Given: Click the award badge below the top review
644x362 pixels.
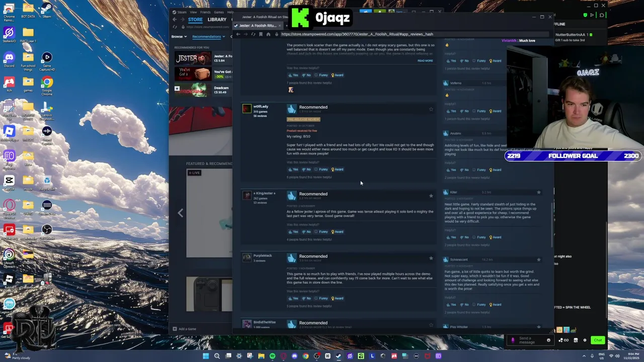Looking at the screenshot, I should (291, 89).
